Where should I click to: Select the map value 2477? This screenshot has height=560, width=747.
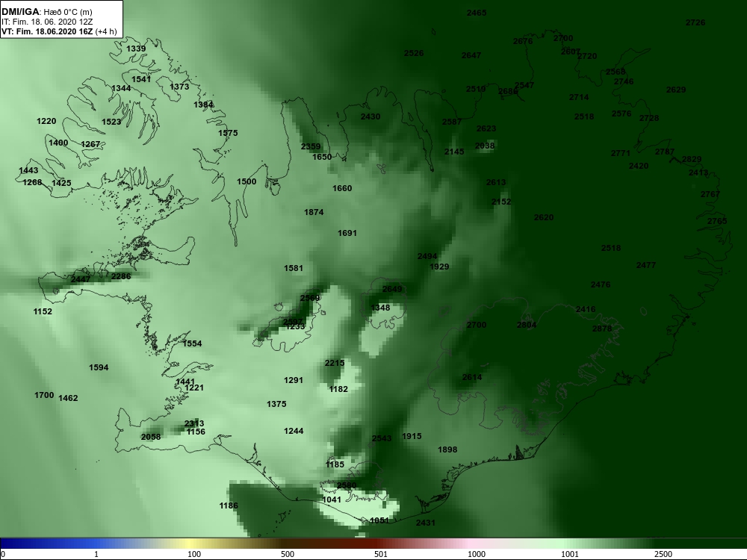(x=646, y=265)
